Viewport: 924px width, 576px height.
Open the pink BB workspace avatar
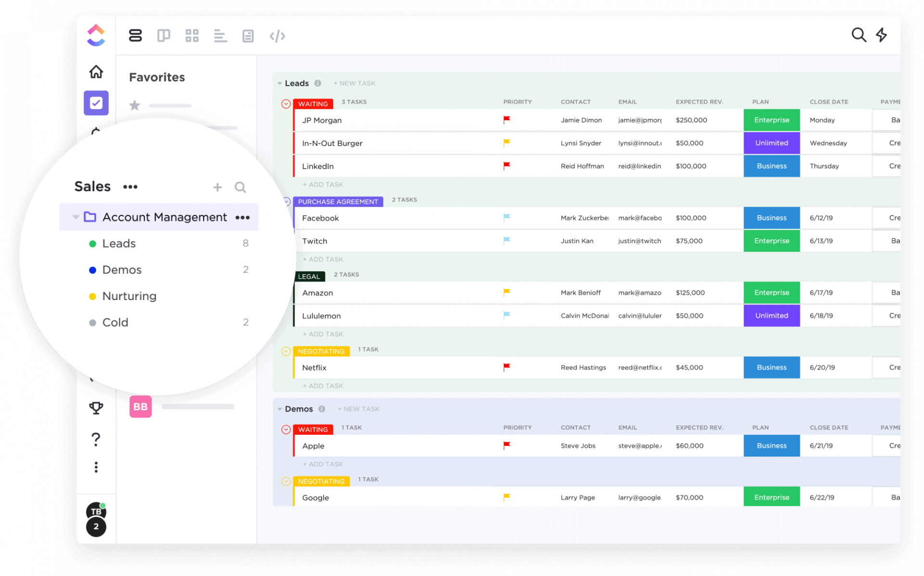click(x=141, y=406)
